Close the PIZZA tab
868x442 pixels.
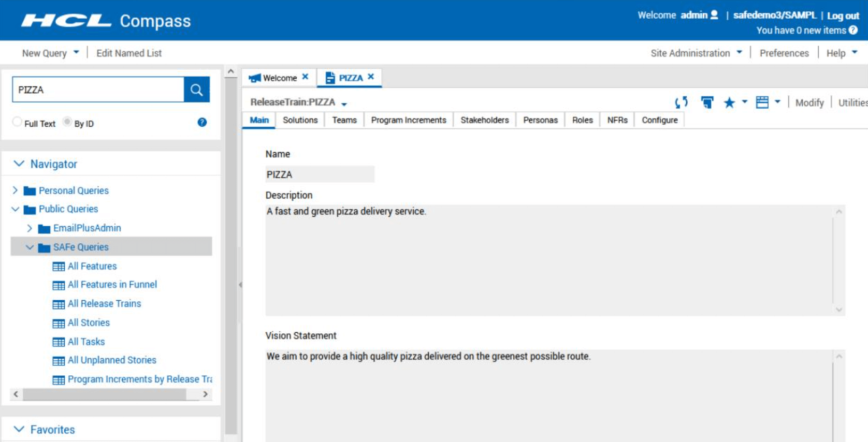coord(371,77)
